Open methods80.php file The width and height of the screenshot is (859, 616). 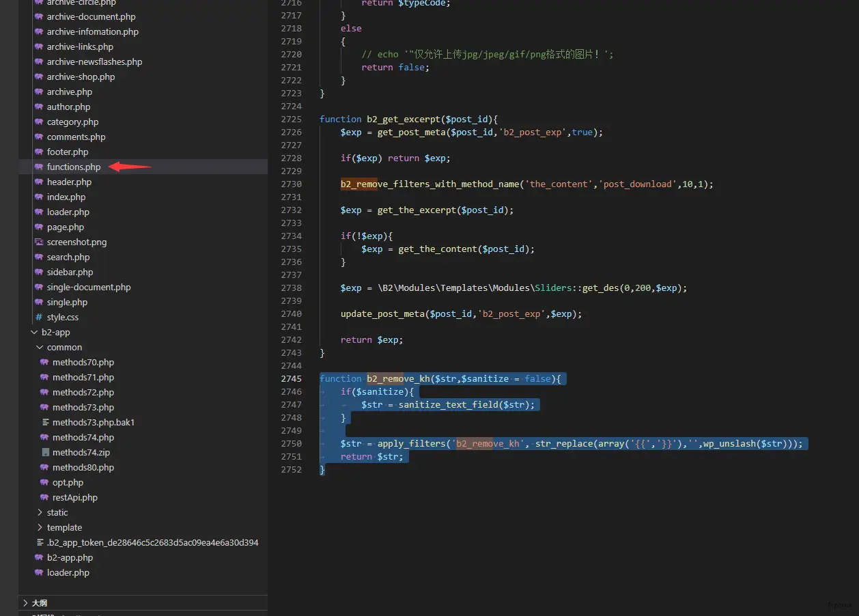click(x=83, y=467)
